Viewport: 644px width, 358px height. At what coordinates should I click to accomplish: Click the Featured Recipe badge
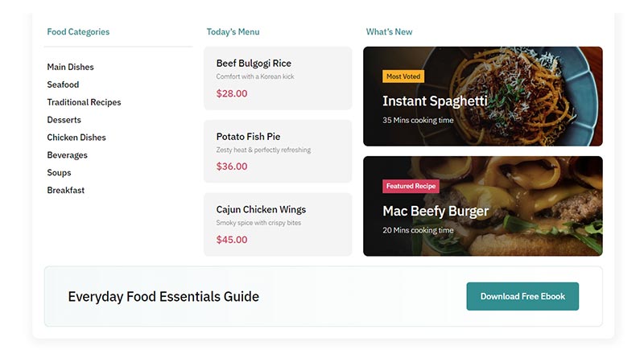tap(411, 186)
